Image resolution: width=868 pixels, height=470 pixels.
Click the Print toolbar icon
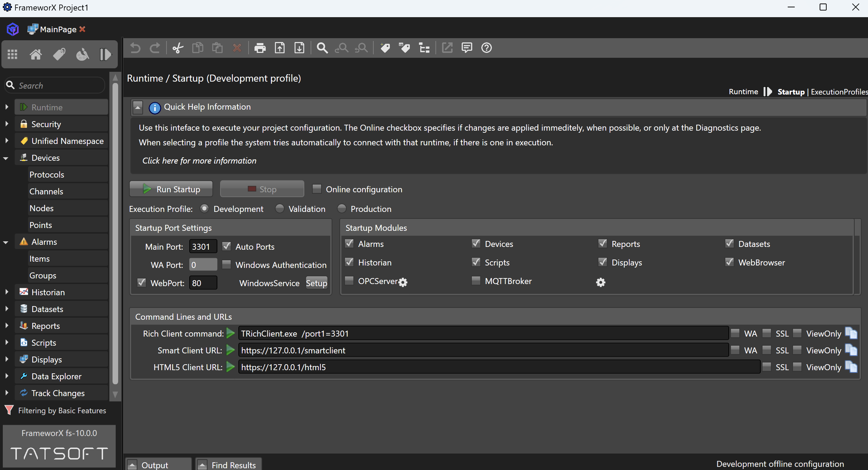260,48
